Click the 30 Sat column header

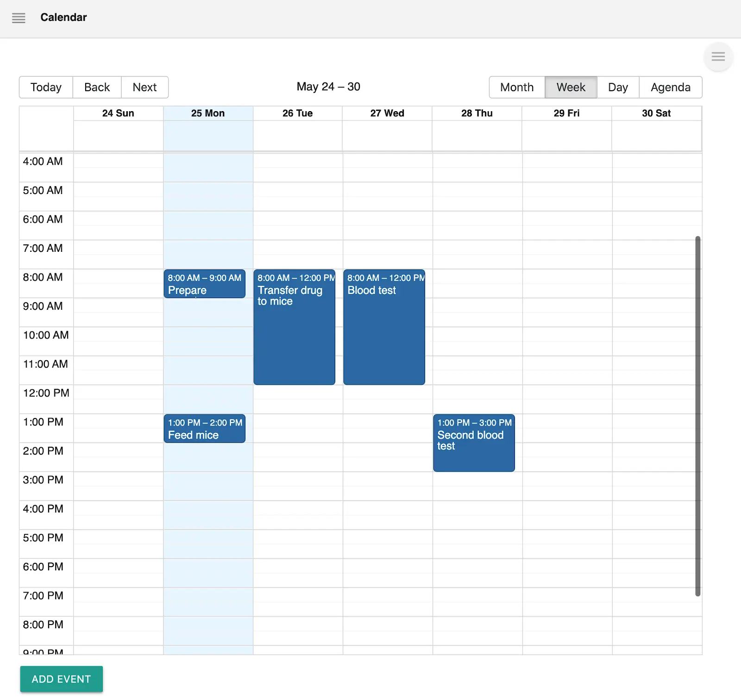(x=656, y=113)
